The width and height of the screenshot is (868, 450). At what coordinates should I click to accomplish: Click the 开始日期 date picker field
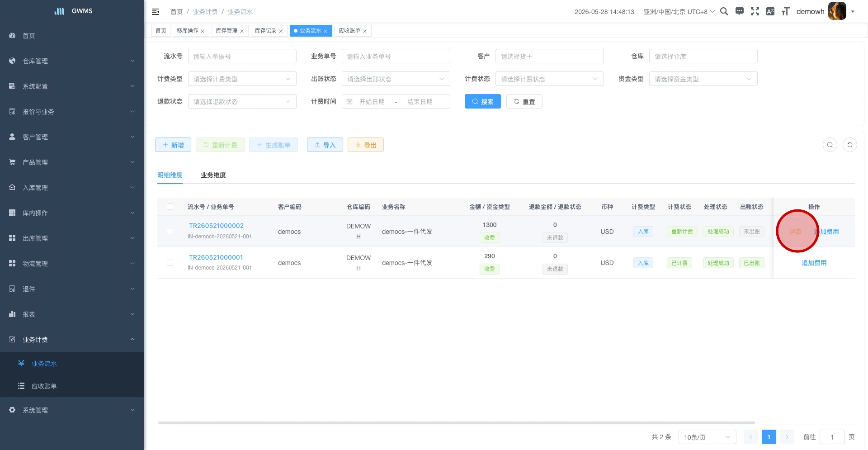click(x=372, y=102)
